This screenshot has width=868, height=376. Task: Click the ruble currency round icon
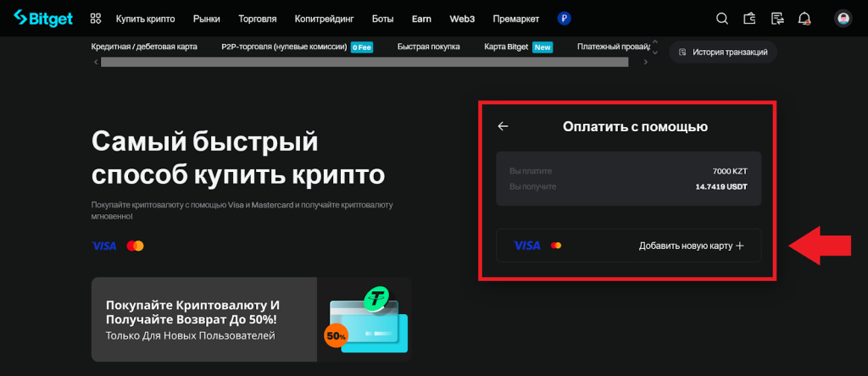click(564, 19)
